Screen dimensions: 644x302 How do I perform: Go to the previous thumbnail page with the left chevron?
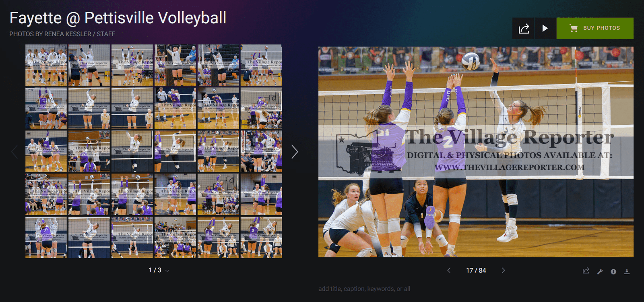point(14,152)
